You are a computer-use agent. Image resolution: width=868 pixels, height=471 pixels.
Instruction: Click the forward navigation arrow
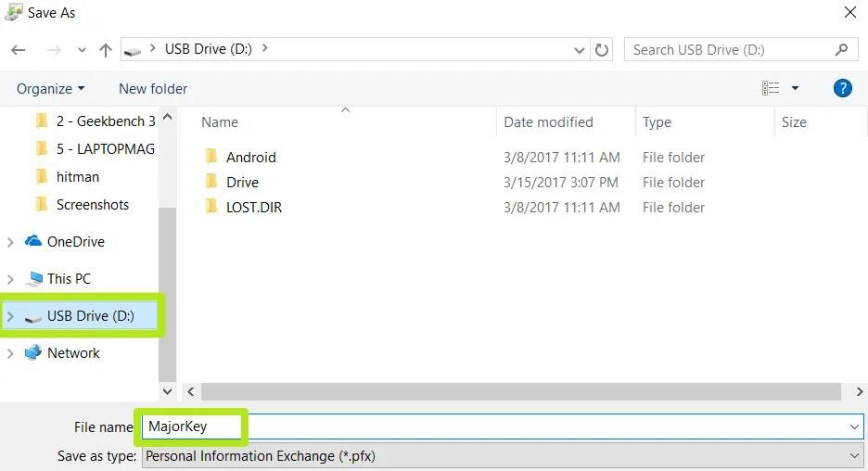click(54, 50)
